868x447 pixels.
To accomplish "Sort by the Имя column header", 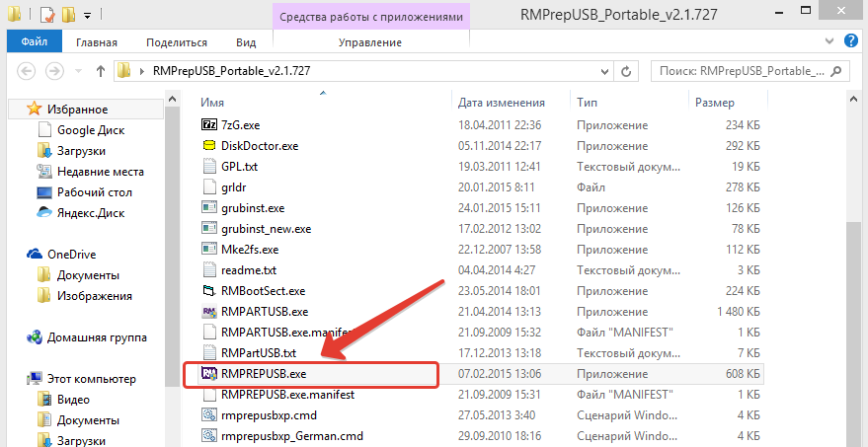I will [x=212, y=103].
